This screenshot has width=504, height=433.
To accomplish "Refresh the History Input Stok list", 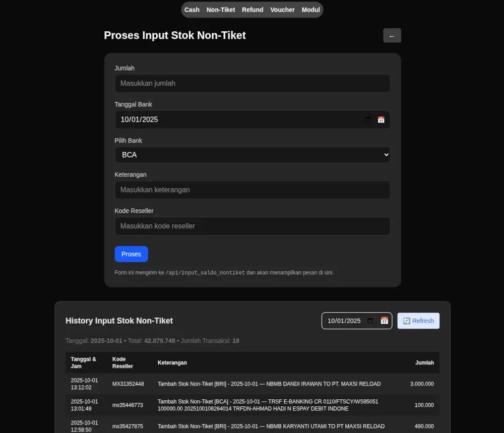I will (x=418, y=321).
